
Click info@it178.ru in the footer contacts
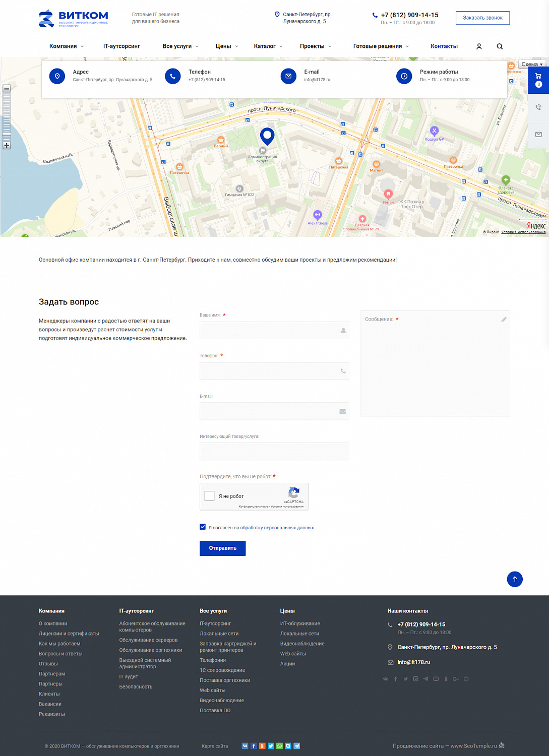coord(413,662)
